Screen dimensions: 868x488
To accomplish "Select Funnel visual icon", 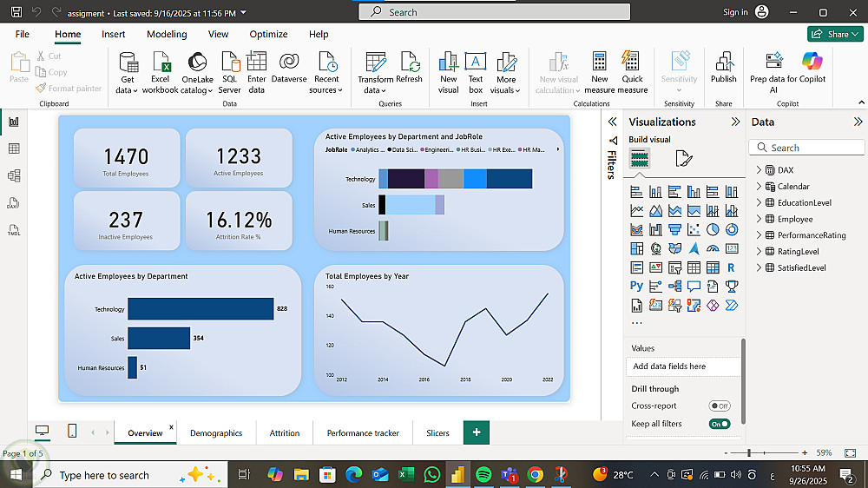I will (x=674, y=229).
